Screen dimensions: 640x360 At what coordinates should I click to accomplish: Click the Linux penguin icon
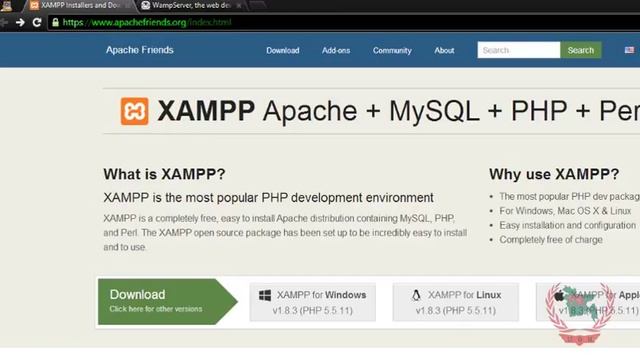416,295
